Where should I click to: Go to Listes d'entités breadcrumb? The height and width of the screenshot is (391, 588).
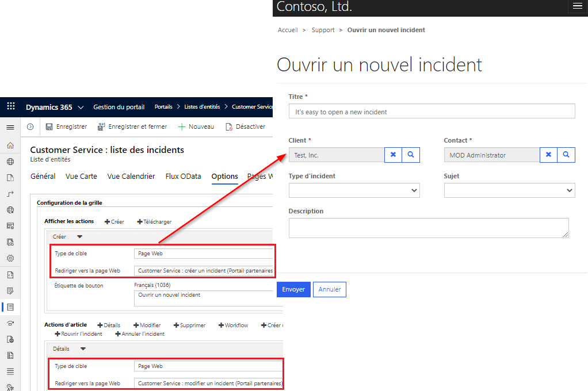coord(202,107)
